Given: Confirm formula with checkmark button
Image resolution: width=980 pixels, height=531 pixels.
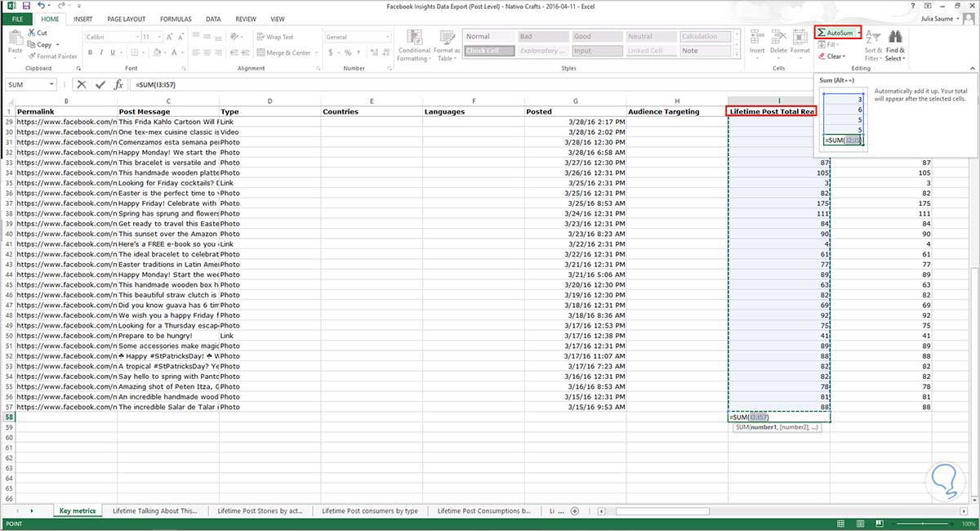Looking at the screenshot, I should click(100, 84).
